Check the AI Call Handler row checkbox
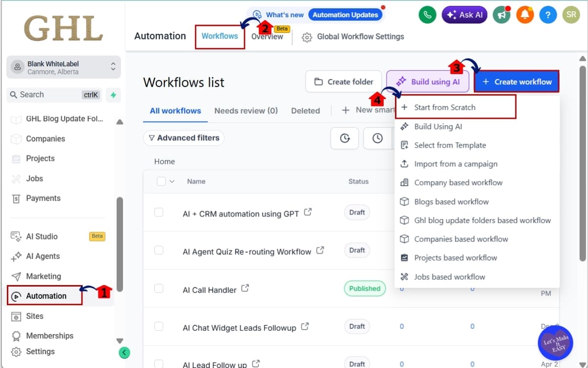The width and height of the screenshot is (588, 368). (159, 288)
